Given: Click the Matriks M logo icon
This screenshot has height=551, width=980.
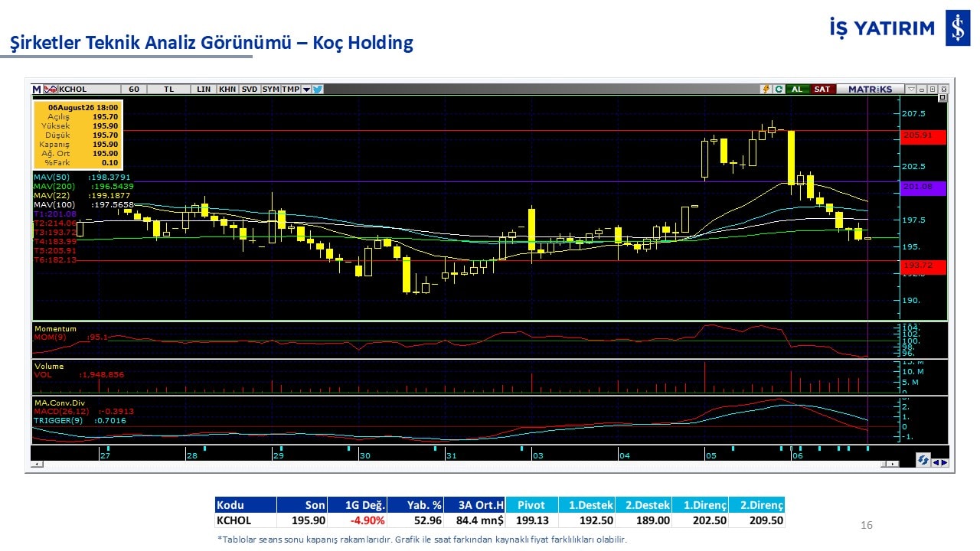Looking at the screenshot, I should pos(37,90).
